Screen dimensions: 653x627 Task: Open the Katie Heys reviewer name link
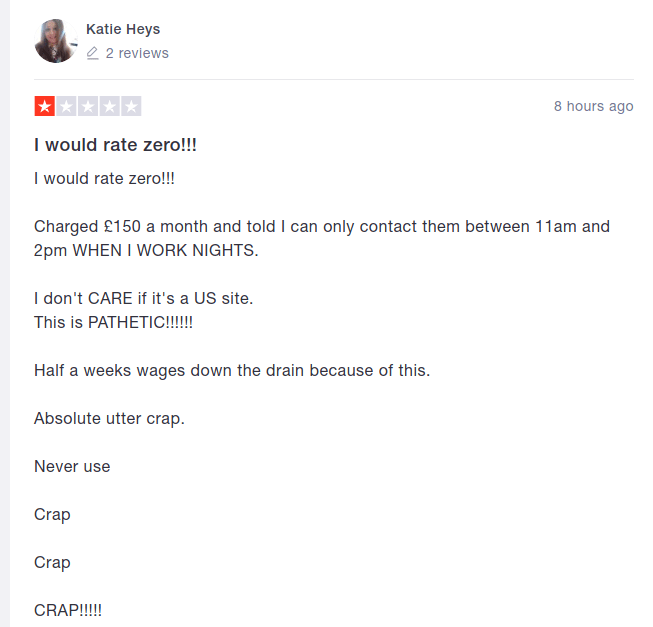tap(123, 29)
